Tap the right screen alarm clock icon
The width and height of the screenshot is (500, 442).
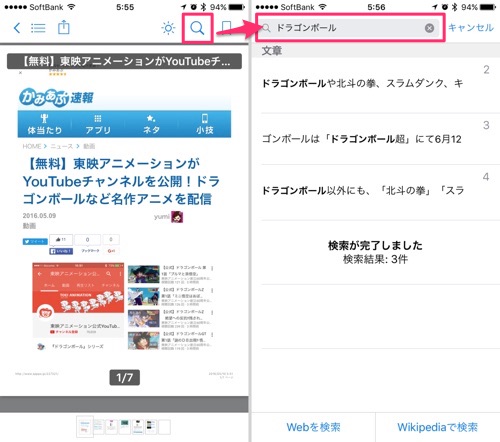(x=445, y=7)
